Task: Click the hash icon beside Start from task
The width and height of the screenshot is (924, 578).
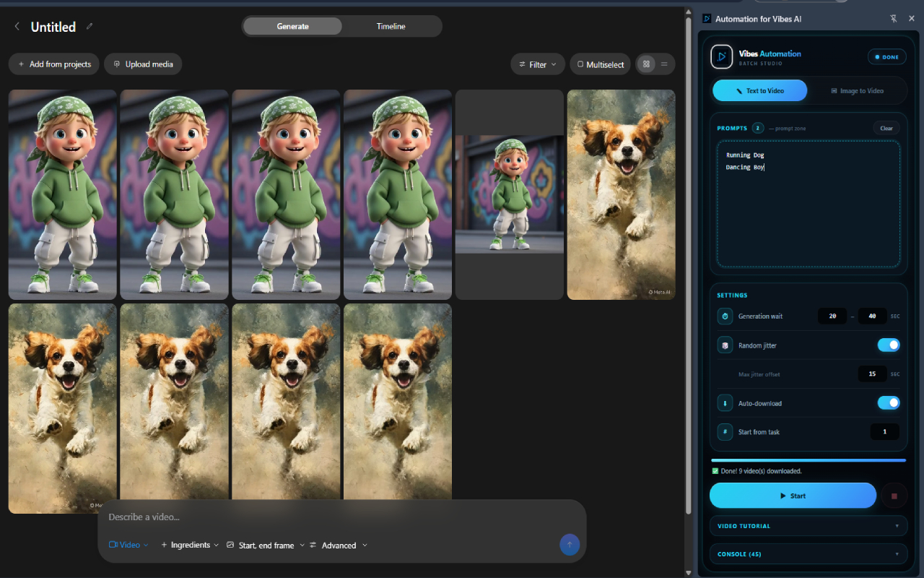Action: pyautogui.click(x=725, y=432)
